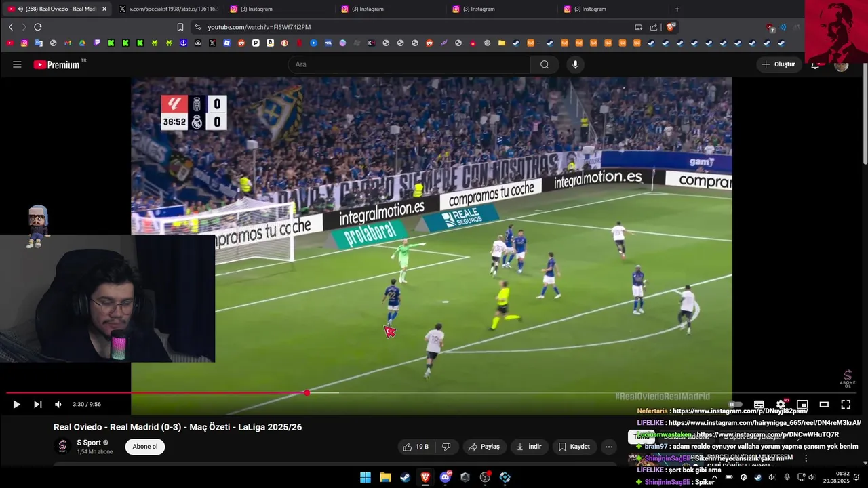Image resolution: width=868 pixels, height=488 pixels.
Task: Open the Brave Shields icon
Action: click(671, 27)
